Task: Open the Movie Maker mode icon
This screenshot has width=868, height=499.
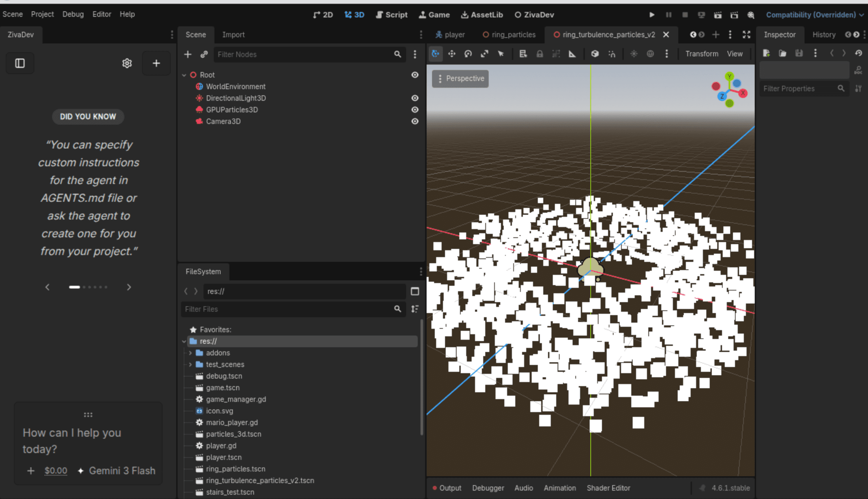Action: [x=751, y=15]
